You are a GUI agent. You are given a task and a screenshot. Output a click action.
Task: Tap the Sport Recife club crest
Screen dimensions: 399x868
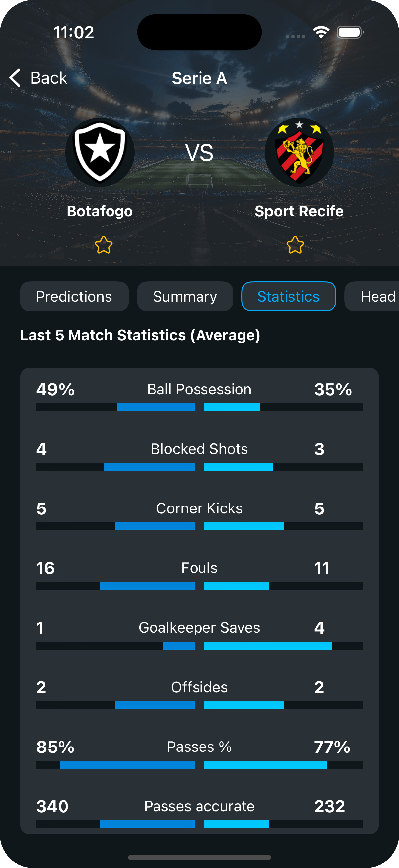299,152
